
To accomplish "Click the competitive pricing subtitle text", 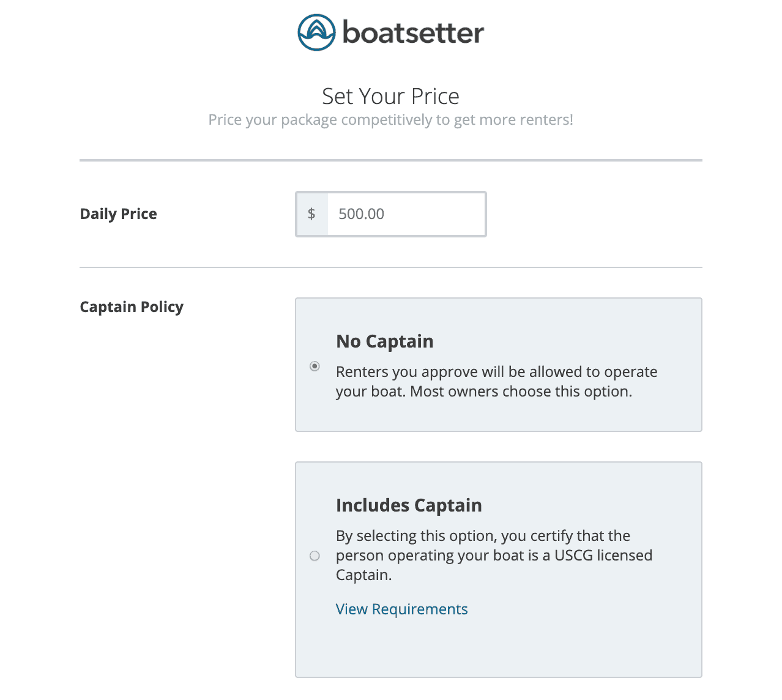I will pos(391,119).
